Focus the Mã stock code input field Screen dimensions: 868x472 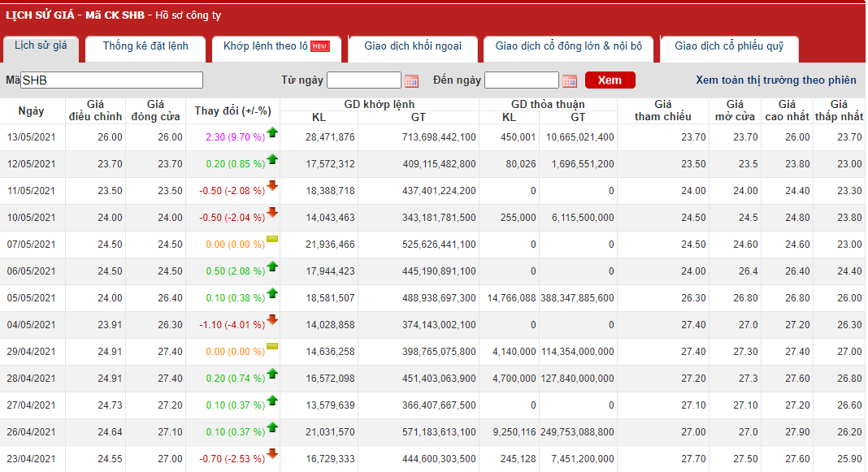111,80
